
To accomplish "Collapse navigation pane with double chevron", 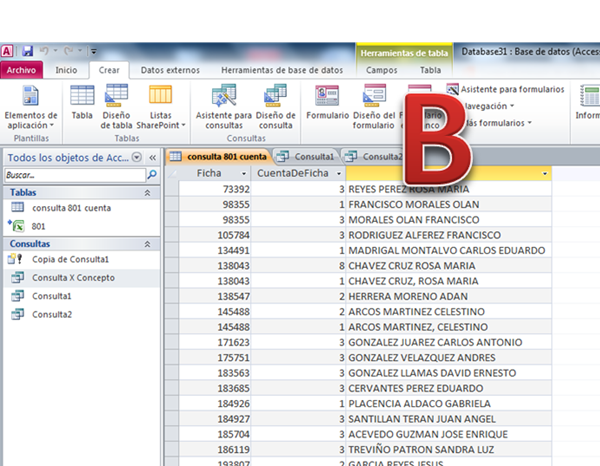I will pyautogui.click(x=152, y=157).
